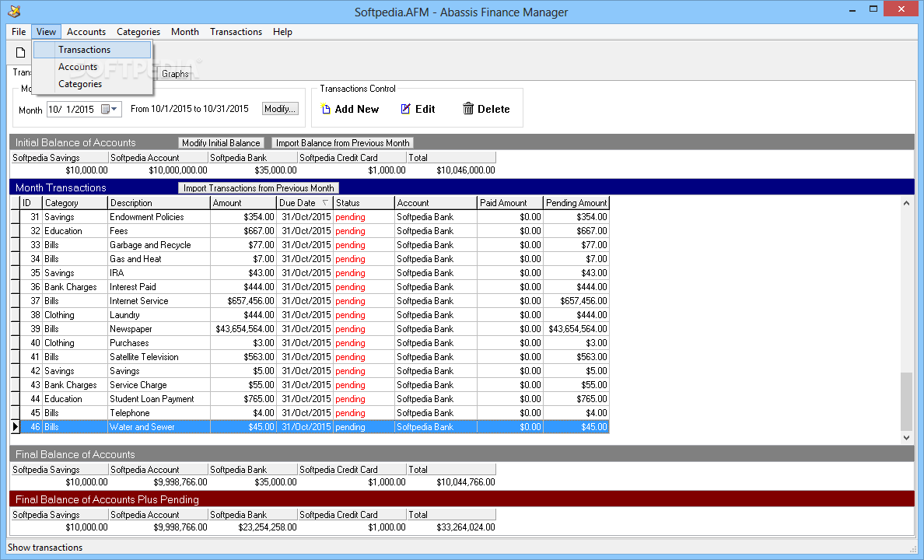Click the $33,264,024.00 final pending total
The height and width of the screenshot is (560, 924).
pos(466,527)
